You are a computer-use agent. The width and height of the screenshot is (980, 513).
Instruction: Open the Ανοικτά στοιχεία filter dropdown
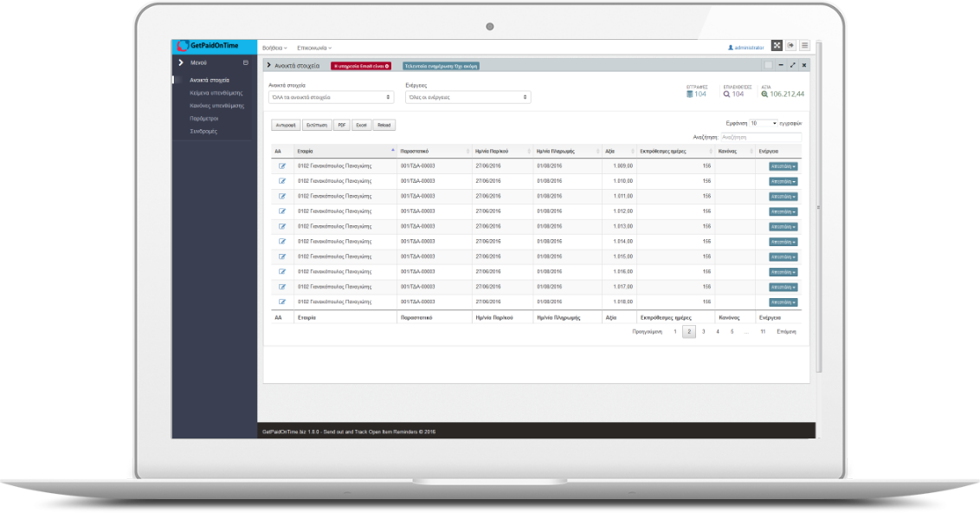331,97
